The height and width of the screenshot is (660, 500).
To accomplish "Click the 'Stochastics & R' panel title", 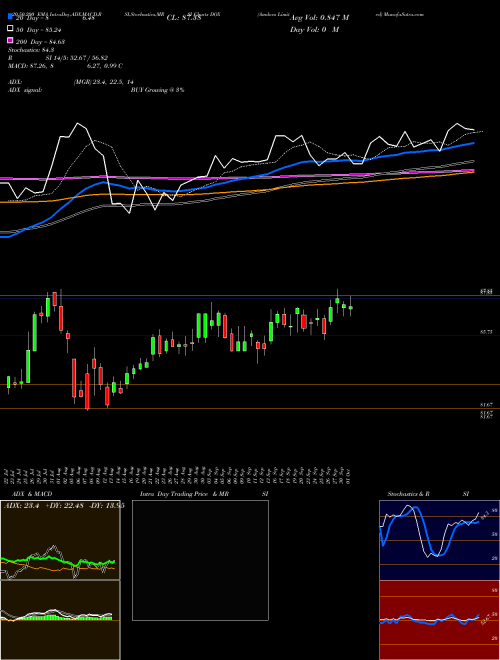I will point(408,494).
